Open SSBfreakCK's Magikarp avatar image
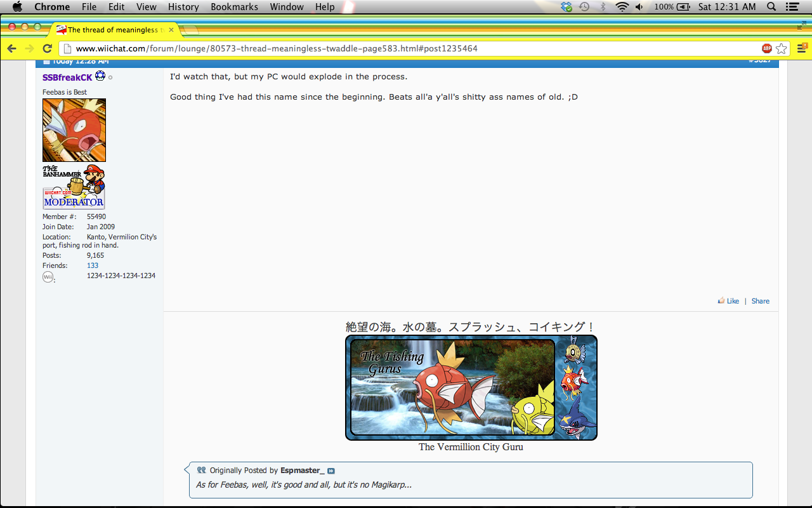The width and height of the screenshot is (812, 508). (74, 130)
